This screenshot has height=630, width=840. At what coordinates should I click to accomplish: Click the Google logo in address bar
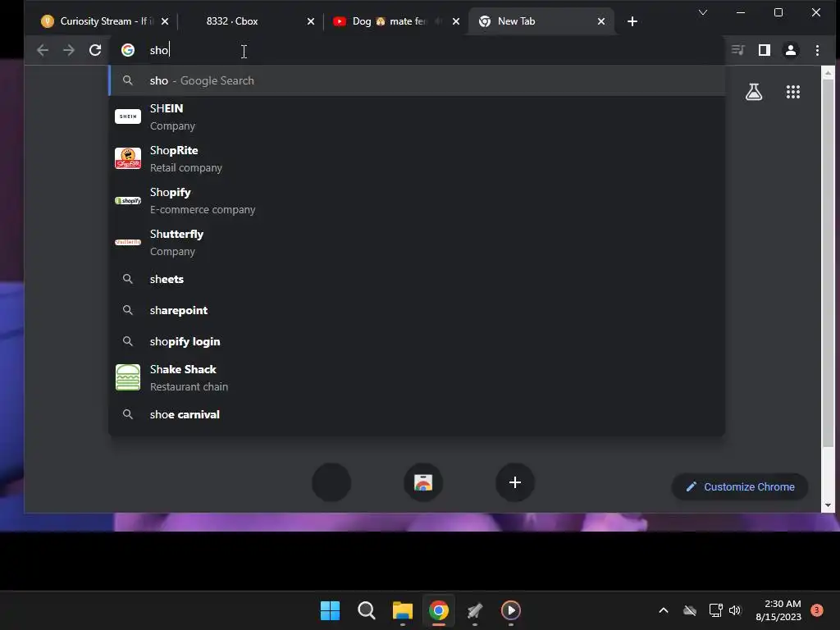(x=127, y=50)
